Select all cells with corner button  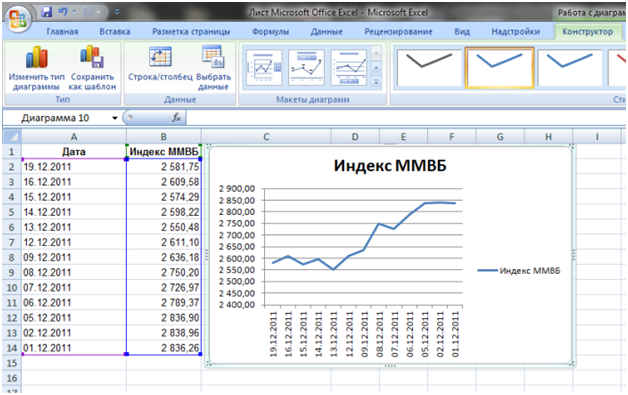coord(12,137)
